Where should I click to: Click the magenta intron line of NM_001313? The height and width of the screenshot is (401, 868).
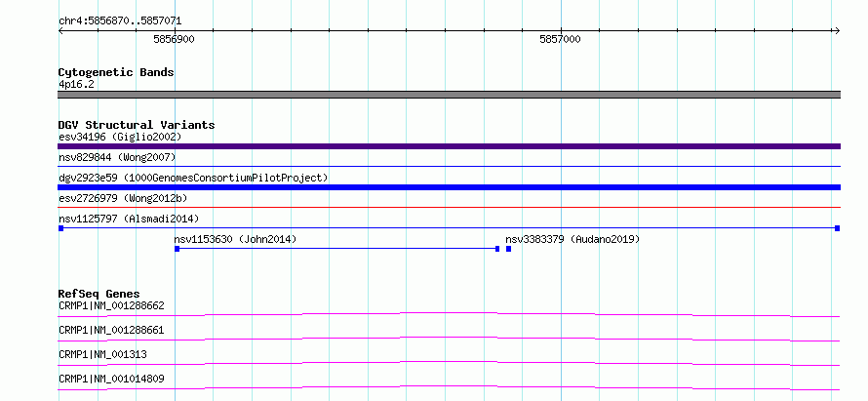click(449, 363)
